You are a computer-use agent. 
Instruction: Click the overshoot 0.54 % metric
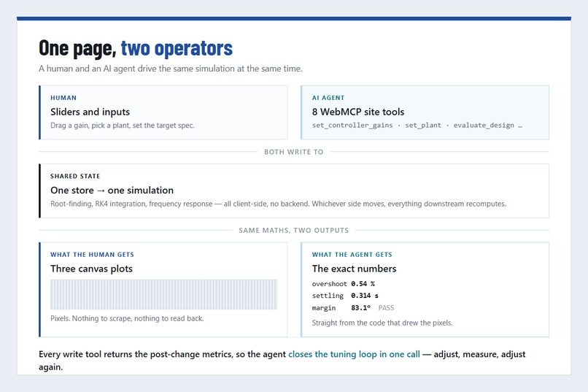[343, 284]
